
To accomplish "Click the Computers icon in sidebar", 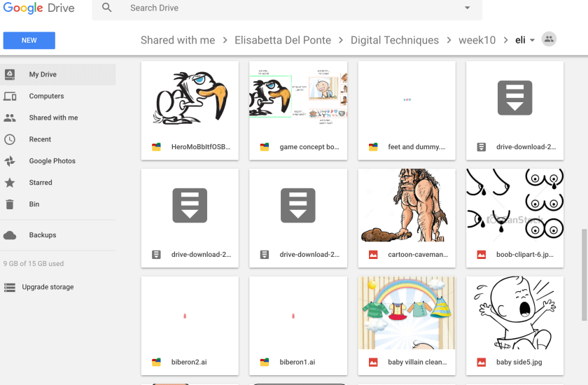I will coord(10,96).
